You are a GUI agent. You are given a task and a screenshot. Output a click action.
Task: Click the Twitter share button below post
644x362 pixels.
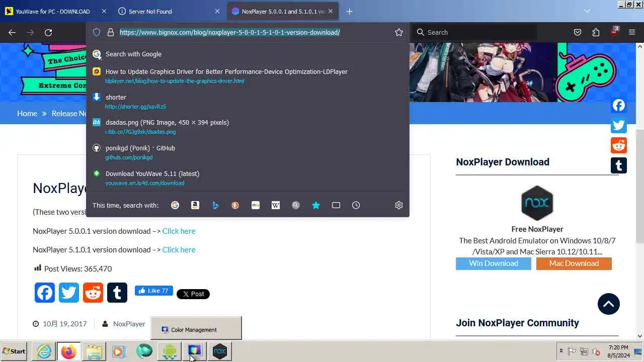point(69,293)
